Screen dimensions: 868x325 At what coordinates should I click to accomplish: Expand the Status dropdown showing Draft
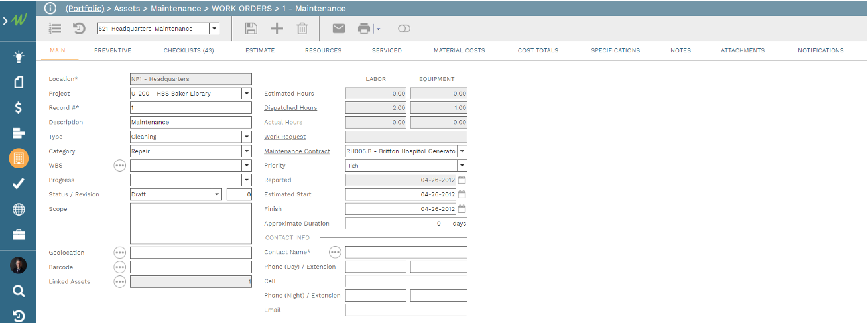pos(216,194)
